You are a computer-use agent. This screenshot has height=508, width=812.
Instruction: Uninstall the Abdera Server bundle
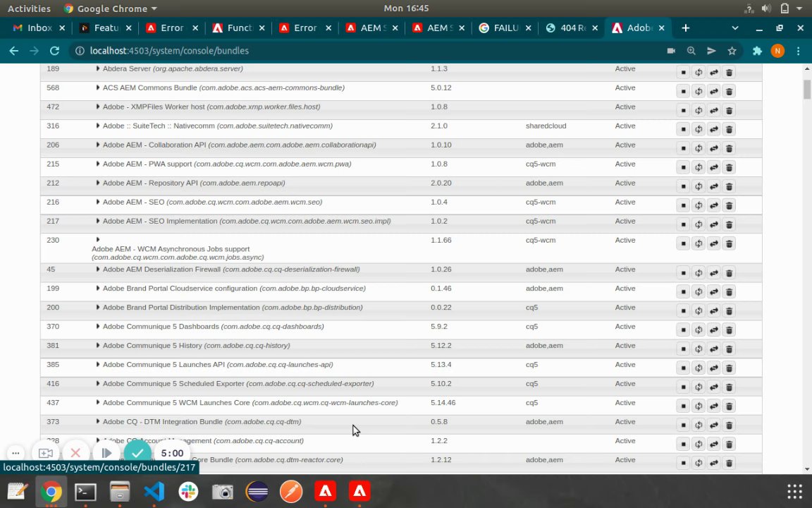(x=729, y=73)
